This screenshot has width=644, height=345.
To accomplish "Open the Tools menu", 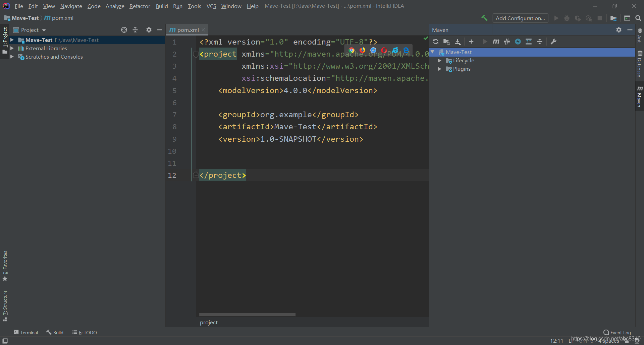I will point(194,6).
